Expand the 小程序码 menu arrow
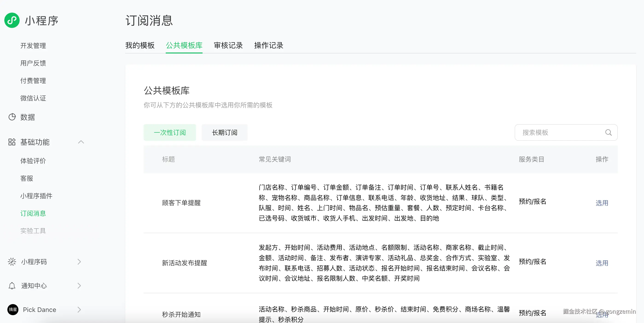644x323 pixels. [79, 261]
